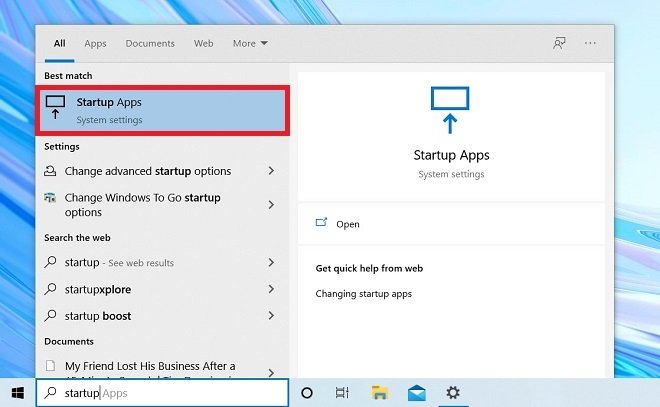
Task: Open Task View from the taskbar
Action: pos(342,393)
